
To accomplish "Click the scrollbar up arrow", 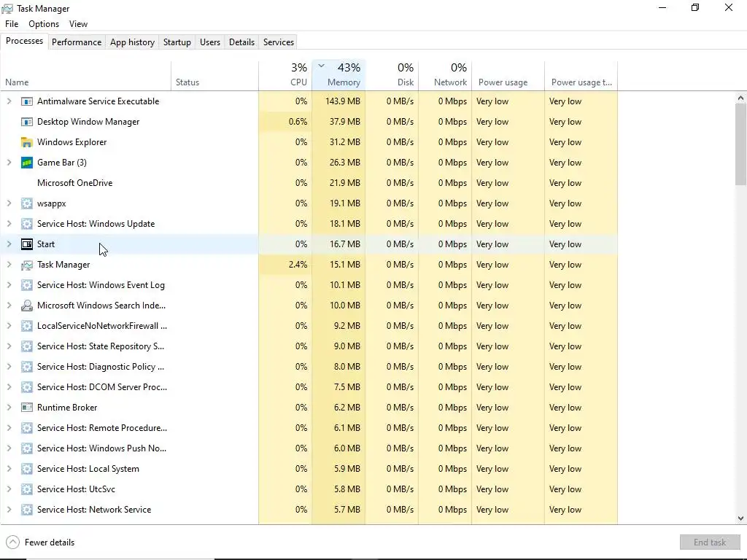I will (740, 98).
